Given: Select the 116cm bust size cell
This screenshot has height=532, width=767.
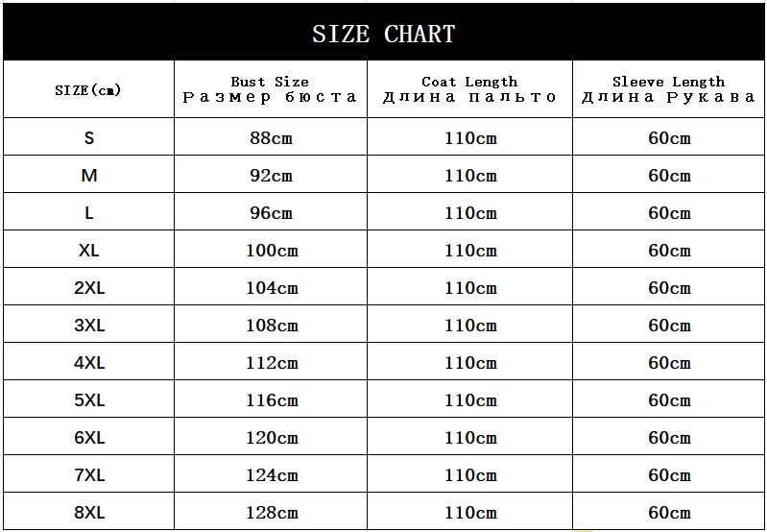Looking at the screenshot, I should pos(270,400).
